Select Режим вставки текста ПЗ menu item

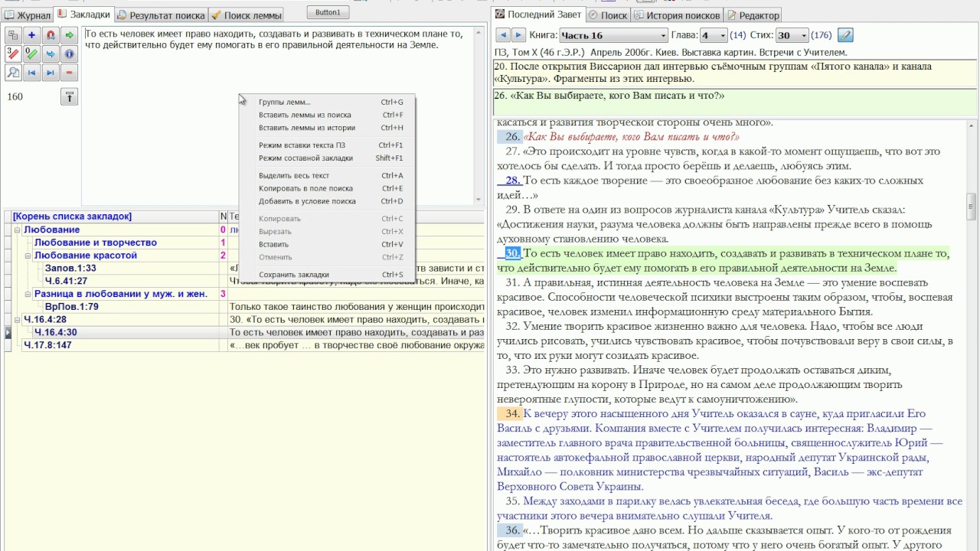pos(328,145)
